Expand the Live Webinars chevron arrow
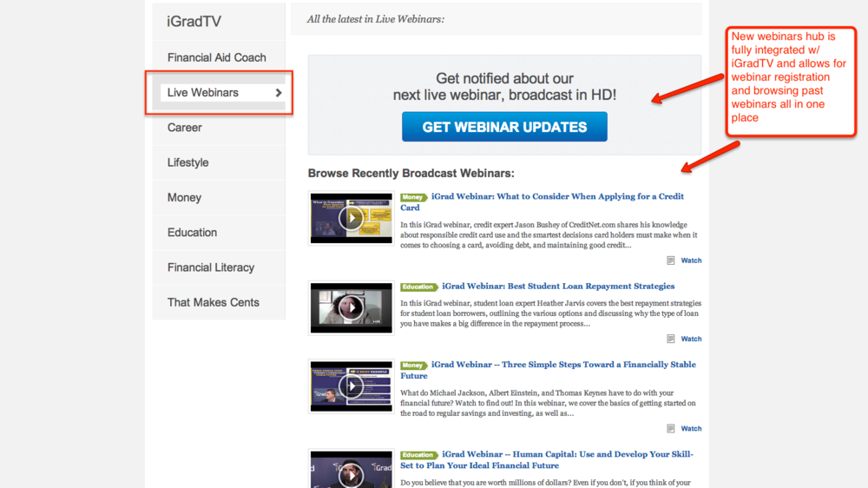 point(279,93)
